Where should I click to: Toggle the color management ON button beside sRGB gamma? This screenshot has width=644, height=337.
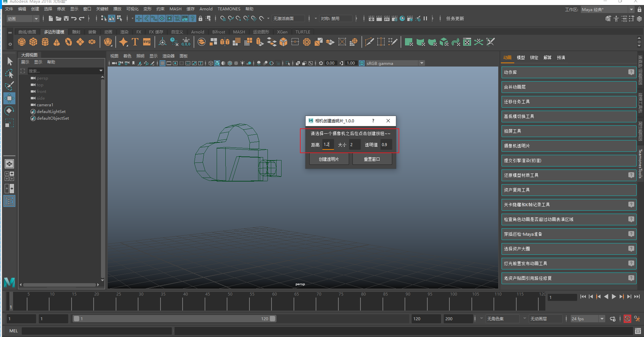point(362,63)
